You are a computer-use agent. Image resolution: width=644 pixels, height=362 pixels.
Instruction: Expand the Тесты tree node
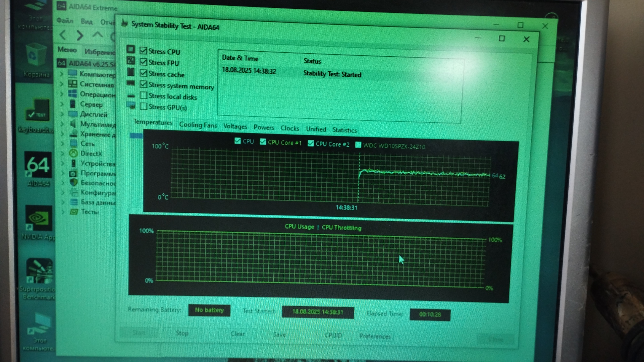(x=63, y=212)
